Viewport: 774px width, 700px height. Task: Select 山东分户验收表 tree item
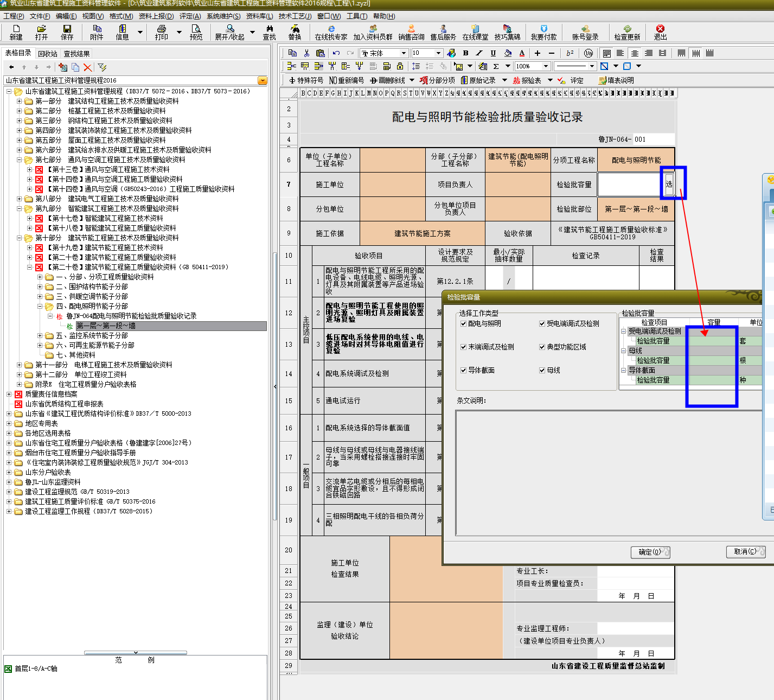tap(48, 472)
